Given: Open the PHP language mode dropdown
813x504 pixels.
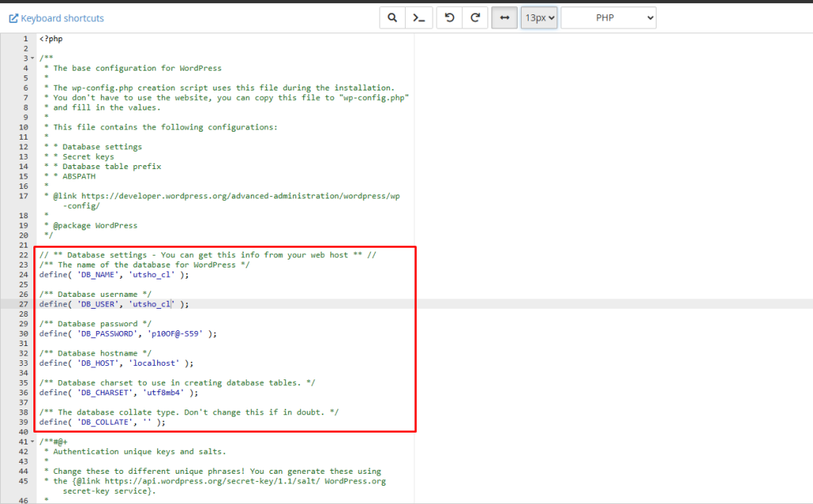Looking at the screenshot, I should tap(608, 17).
